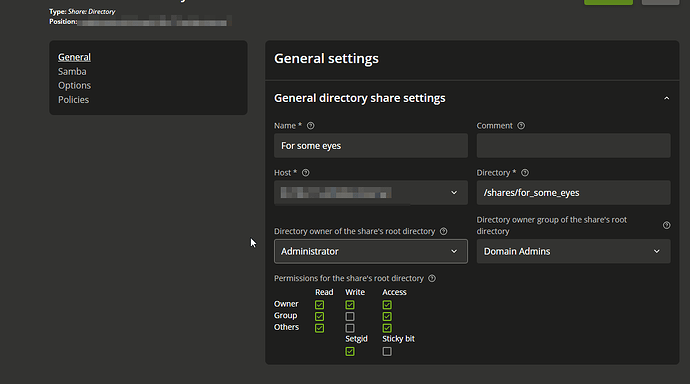Open Administrator directory owner dropdown

371,252
